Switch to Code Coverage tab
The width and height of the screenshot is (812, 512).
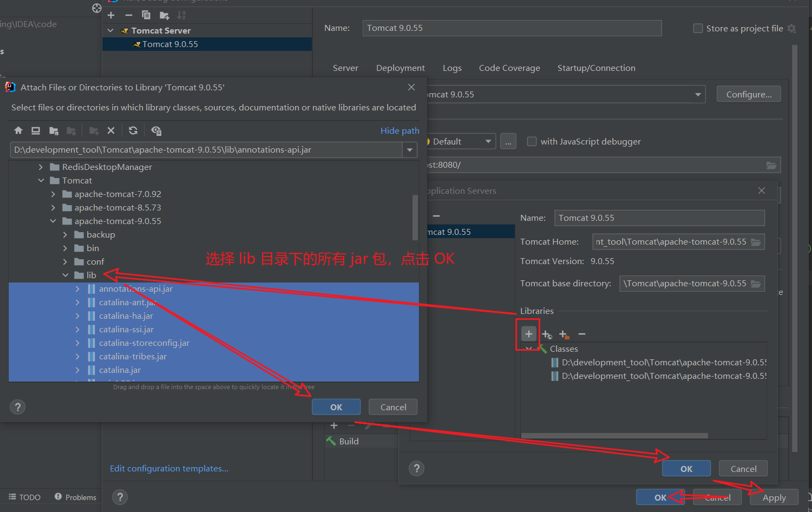pos(509,68)
